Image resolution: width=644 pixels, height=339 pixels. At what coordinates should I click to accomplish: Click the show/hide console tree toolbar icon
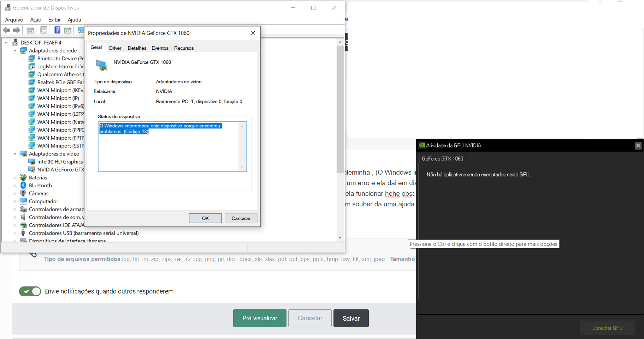pos(30,30)
